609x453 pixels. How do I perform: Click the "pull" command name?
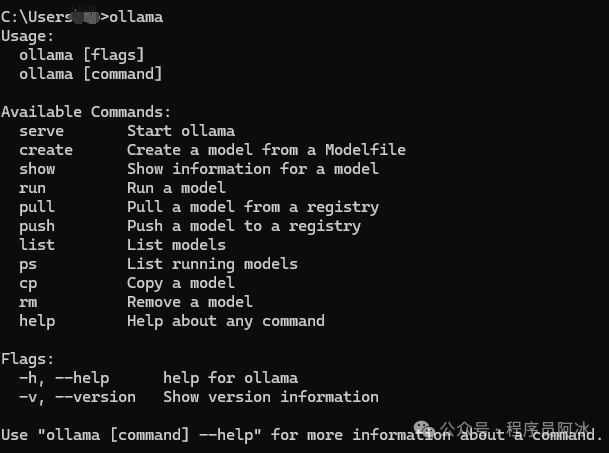click(37, 206)
